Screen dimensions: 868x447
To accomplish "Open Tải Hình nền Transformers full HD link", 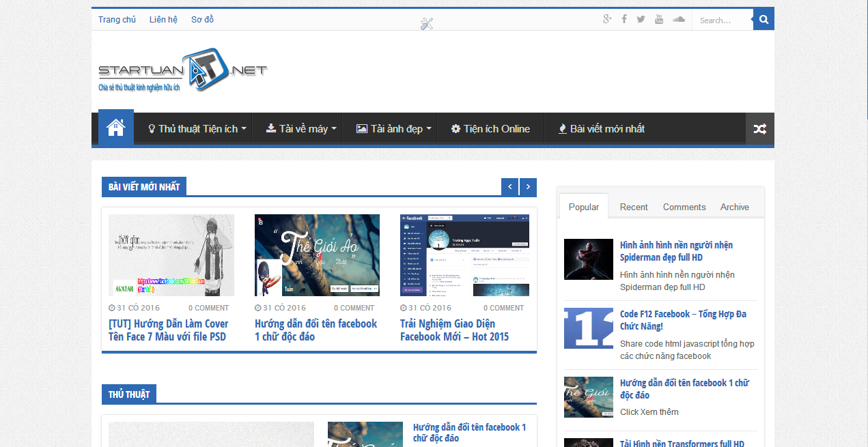I will (x=682, y=444).
